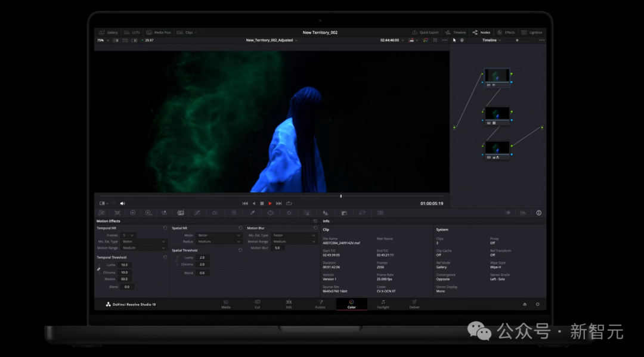Viewport: 644px width, 357px height.
Task: Switch to the Deliver page
Action: [x=414, y=304]
